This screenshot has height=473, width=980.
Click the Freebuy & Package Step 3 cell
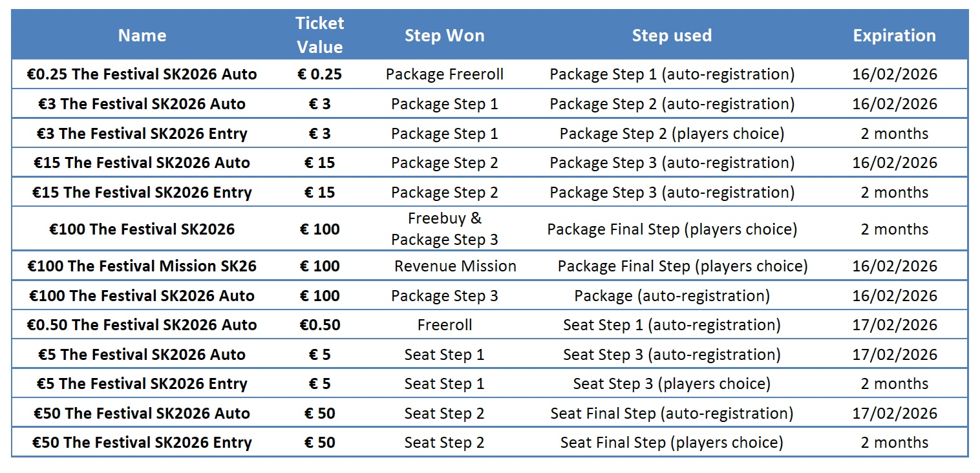444,229
